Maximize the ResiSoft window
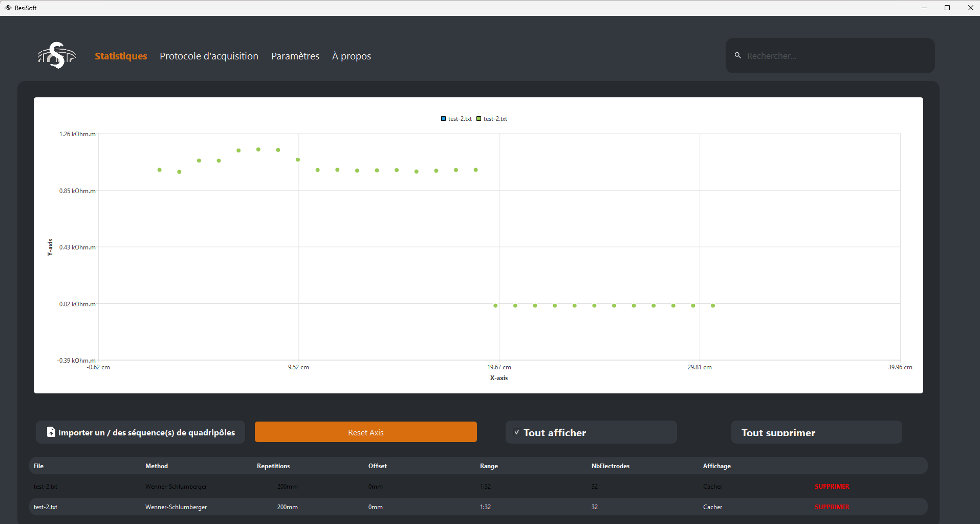 tap(947, 8)
